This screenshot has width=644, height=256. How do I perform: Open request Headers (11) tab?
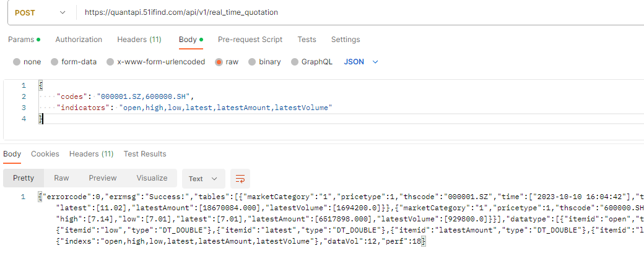[139, 40]
